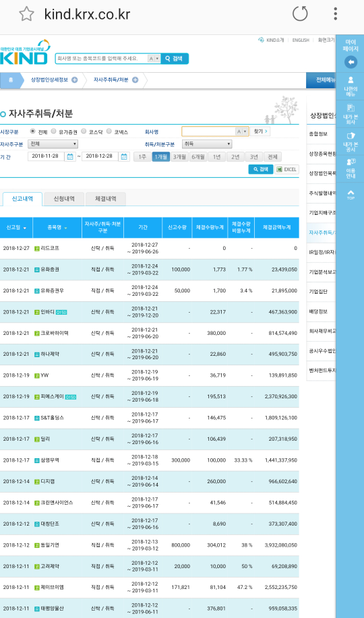Switch to 체결내역 tab
Viewport: 364px width, 618px height.
coord(106,199)
